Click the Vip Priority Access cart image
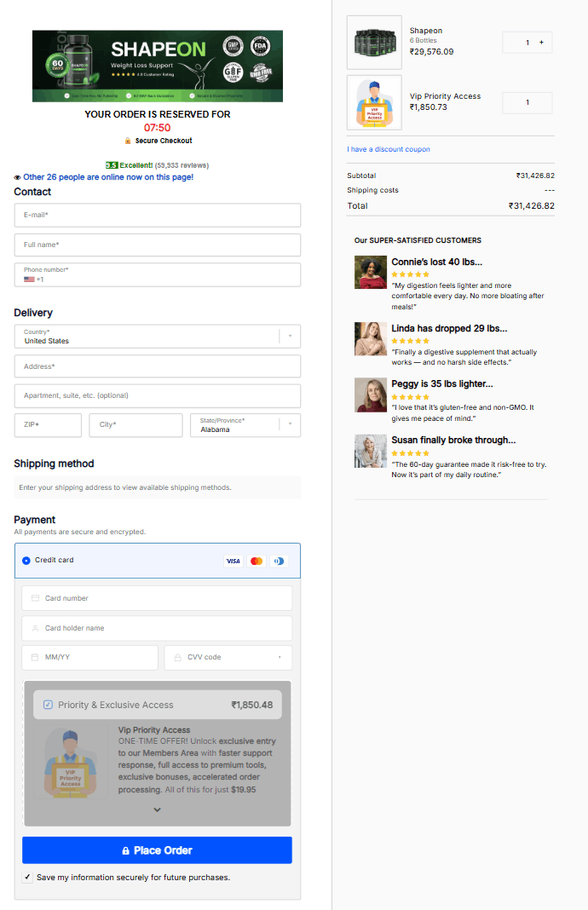This screenshot has height=910, width=588. [x=374, y=102]
